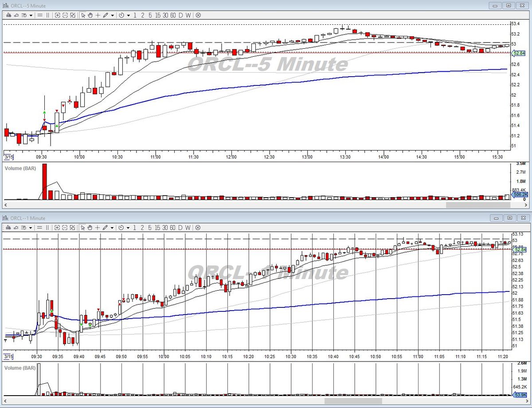
Task: Open chart type icon in ORCL 1 Minute toolbar
Action: tap(8, 227)
